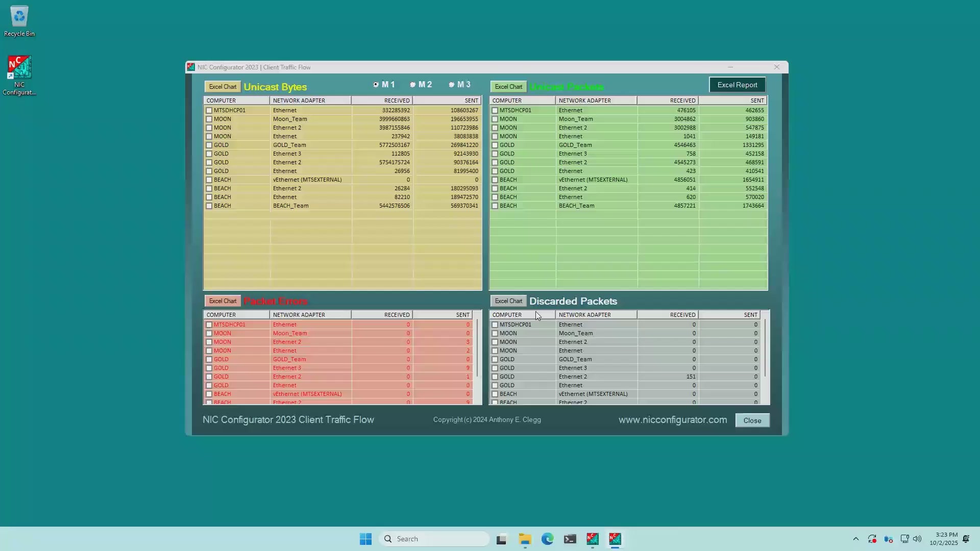Open the network status tray icon

click(904, 539)
